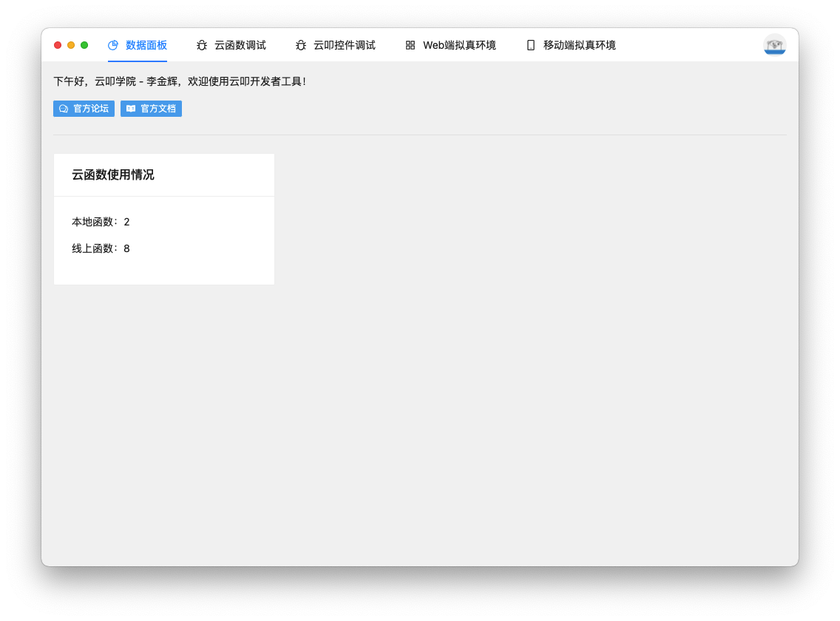This screenshot has height=621, width=840.
Task: Select the phone icon next to 移动端拟真环境
Action: pyautogui.click(x=529, y=44)
